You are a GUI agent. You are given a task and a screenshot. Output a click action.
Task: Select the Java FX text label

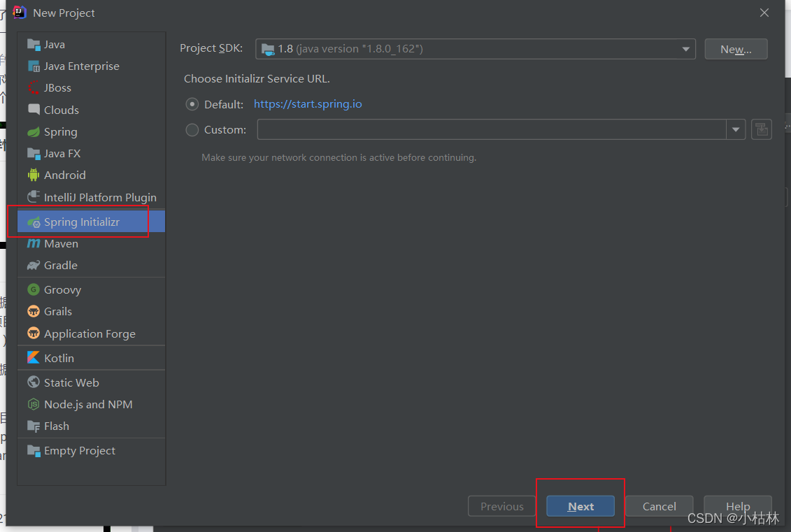coord(62,153)
